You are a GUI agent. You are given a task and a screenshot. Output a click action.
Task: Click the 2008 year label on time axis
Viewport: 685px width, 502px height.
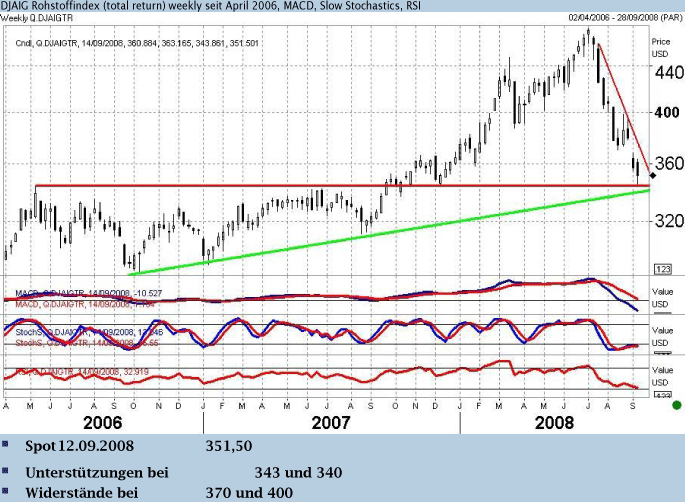[x=556, y=423]
